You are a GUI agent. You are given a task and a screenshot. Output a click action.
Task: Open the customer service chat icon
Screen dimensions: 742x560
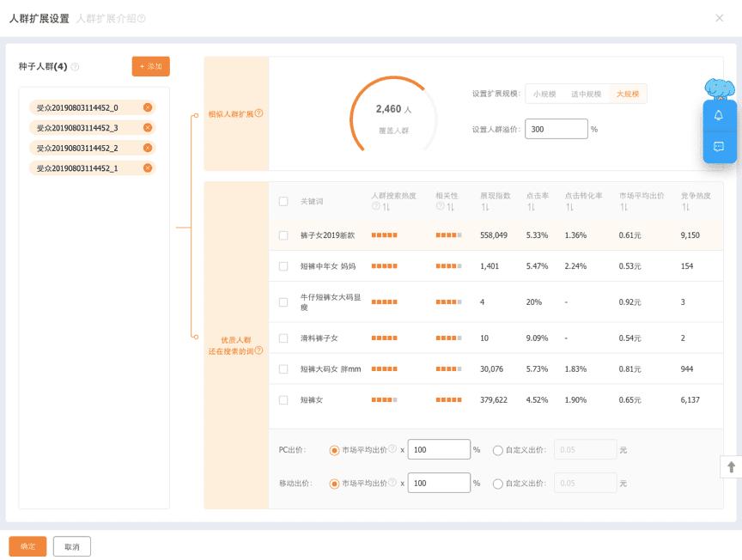point(720,146)
